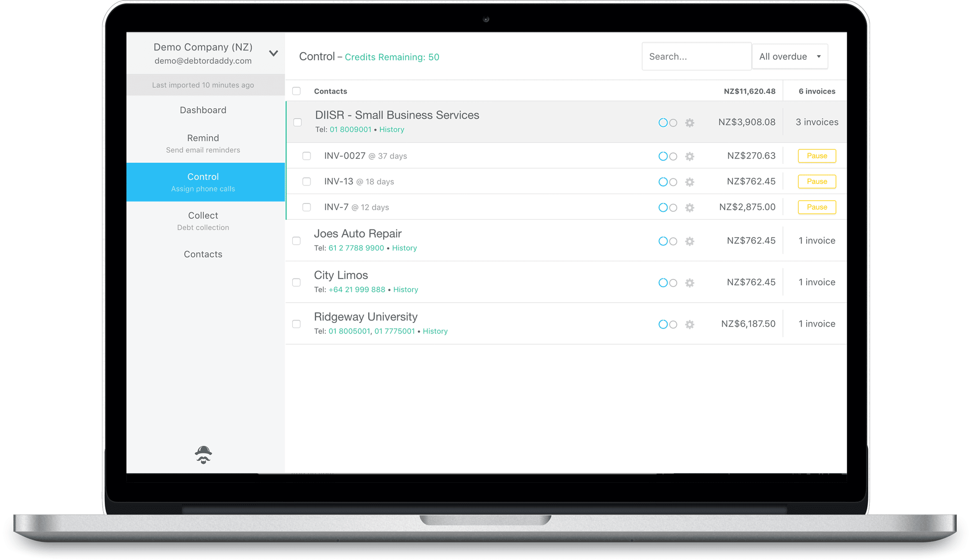The image size is (971, 560).
Task: Open Collect debt collection section
Action: (203, 221)
